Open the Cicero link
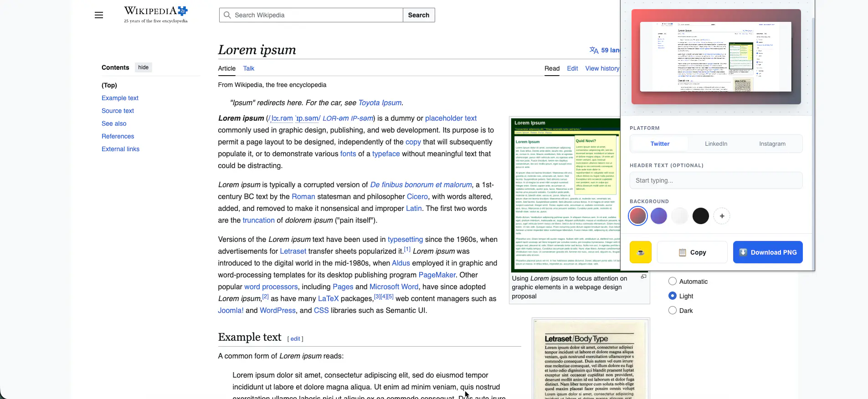868x399 pixels. (417, 196)
